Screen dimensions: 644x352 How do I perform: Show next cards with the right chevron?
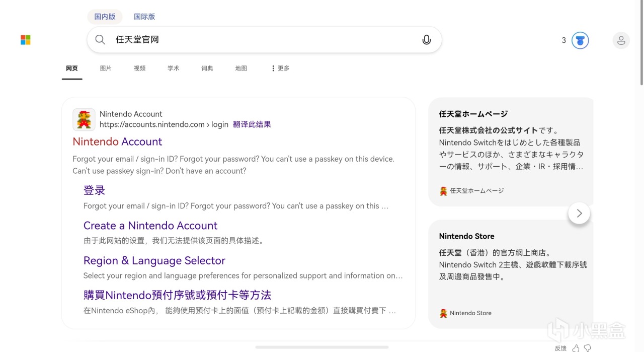pos(579,213)
